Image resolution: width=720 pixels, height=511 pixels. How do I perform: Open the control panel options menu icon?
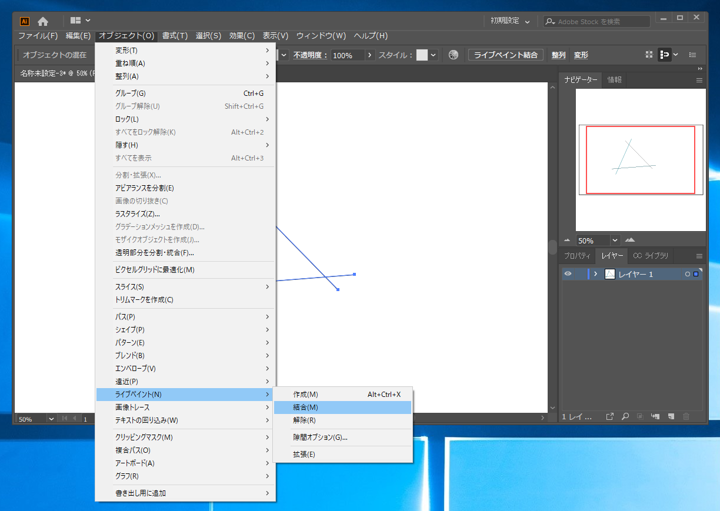pos(692,55)
